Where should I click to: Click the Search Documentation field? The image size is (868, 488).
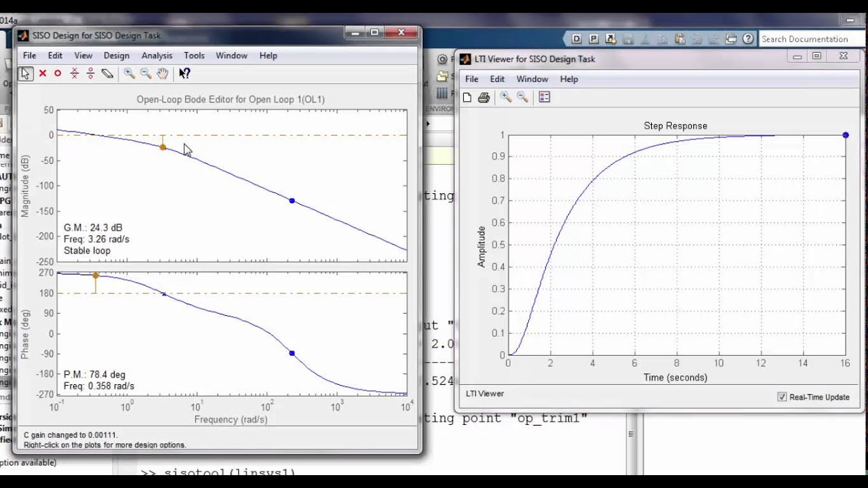[810, 39]
